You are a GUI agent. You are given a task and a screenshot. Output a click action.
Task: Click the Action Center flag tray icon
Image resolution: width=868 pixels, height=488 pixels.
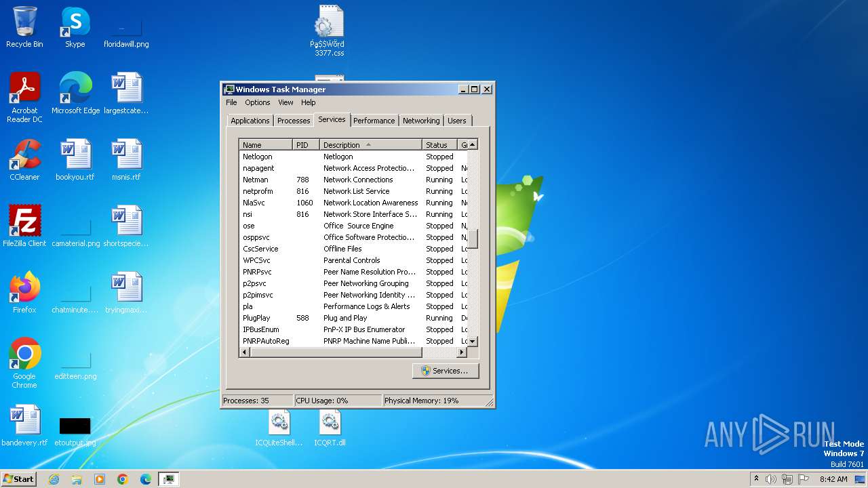click(x=804, y=479)
